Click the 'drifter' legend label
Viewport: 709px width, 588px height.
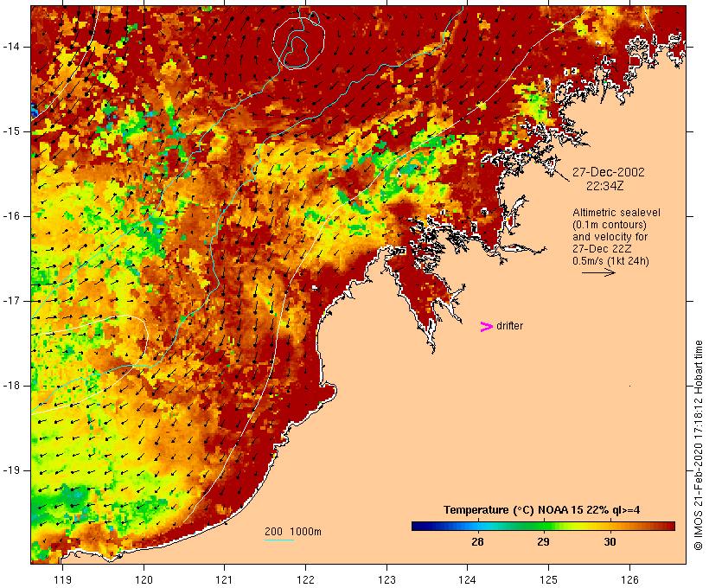(509, 326)
